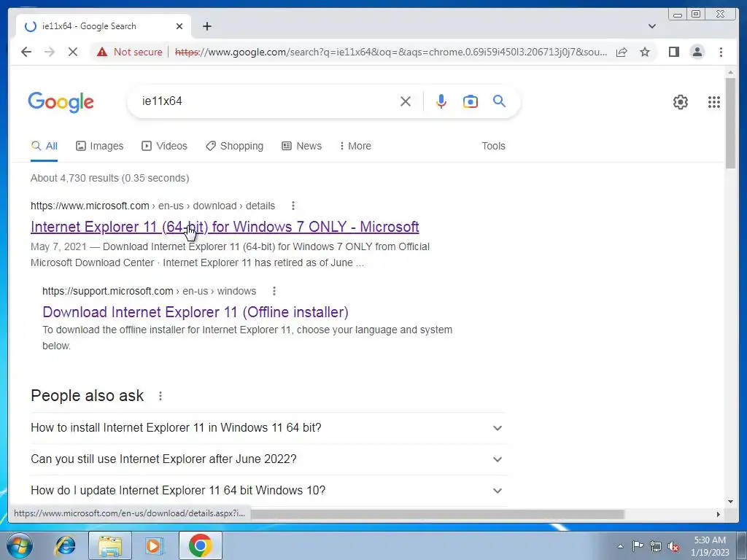Click the vertical scrollbar thumb

(730, 122)
